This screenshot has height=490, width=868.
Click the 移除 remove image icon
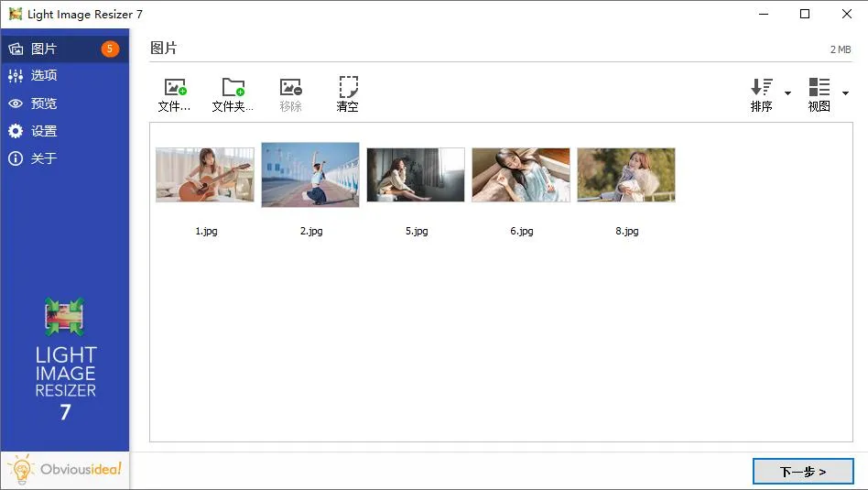pos(290,88)
